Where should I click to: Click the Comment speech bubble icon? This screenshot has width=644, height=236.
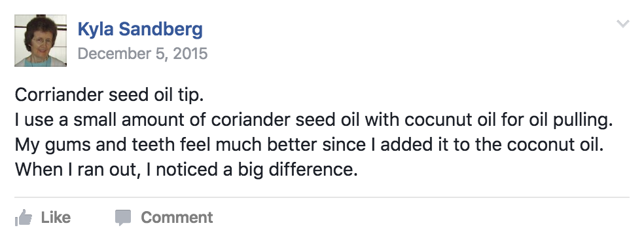click(x=123, y=218)
